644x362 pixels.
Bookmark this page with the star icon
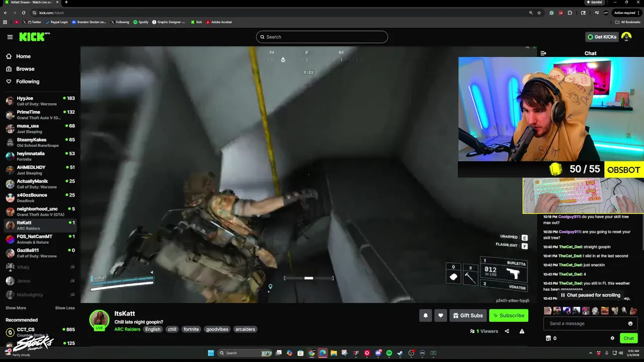pyautogui.click(x=539, y=13)
